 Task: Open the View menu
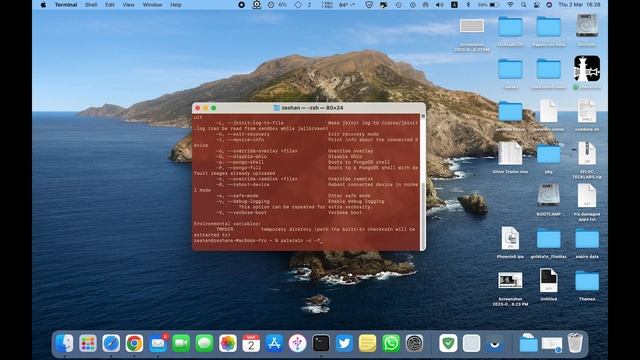[x=129, y=5]
